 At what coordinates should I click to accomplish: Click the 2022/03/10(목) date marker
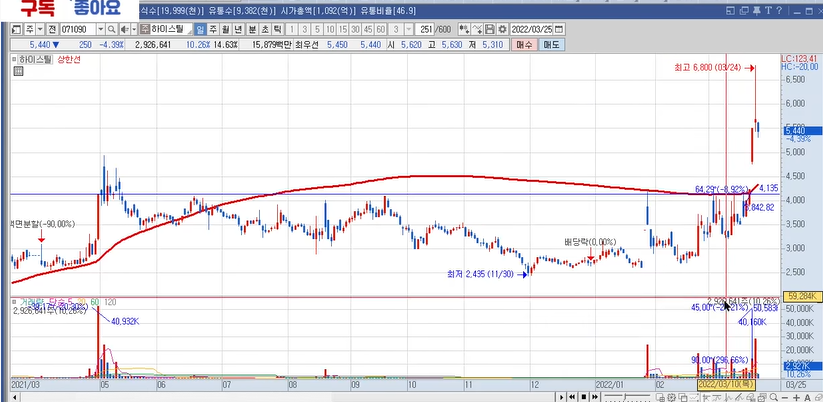click(726, 384)
